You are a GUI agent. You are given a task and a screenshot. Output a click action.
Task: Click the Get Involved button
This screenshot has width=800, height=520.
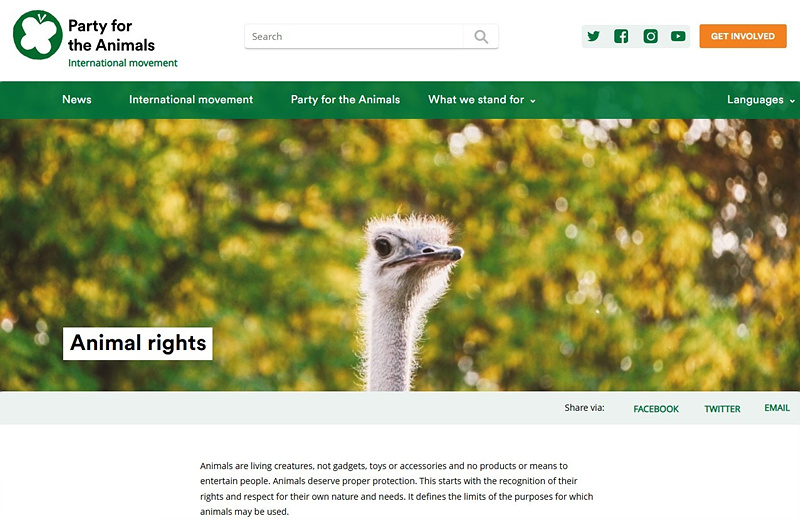[x=743, y=36]
